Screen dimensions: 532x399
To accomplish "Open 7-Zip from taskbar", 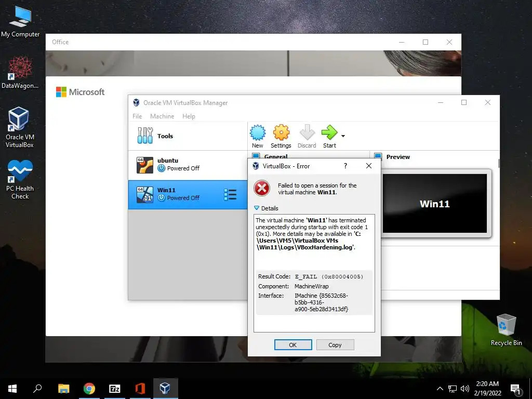I will (115, 389).
